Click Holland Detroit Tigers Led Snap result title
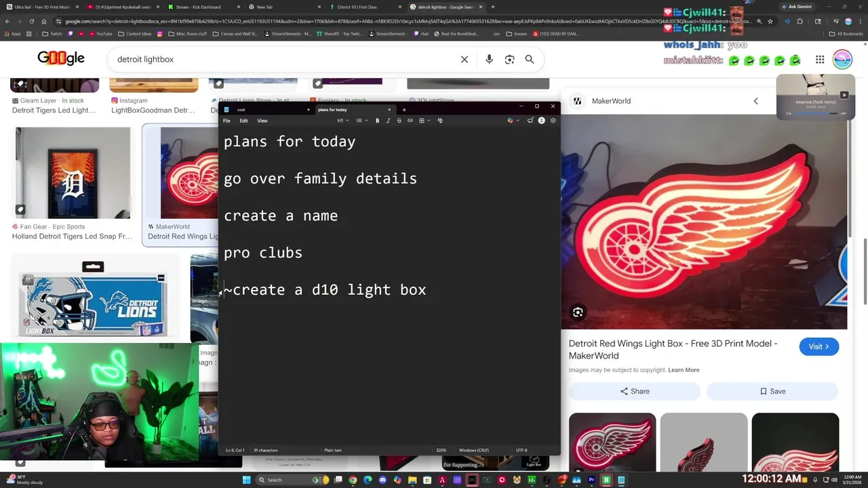 tap(73, 237)
